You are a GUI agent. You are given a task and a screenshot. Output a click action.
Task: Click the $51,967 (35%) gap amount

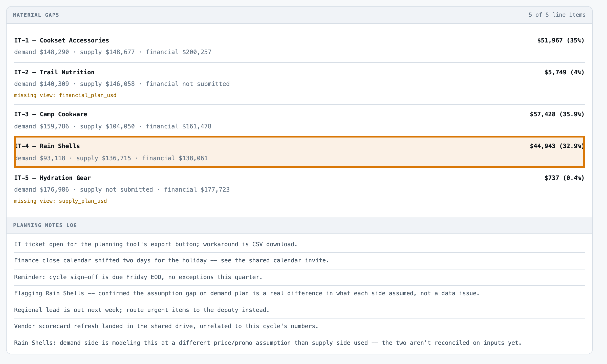[x=561, y=40]
